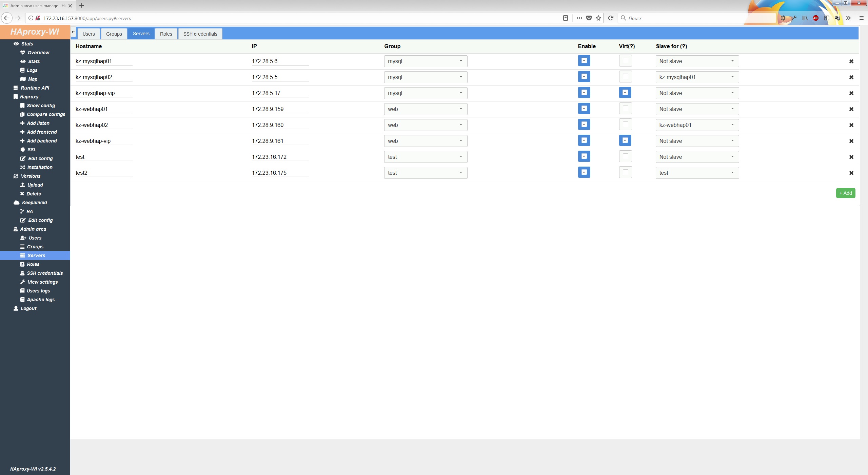Delete the kz-mysqlhap01 server row
Viewport: 868px width, 475px height.
click(851, 61)
